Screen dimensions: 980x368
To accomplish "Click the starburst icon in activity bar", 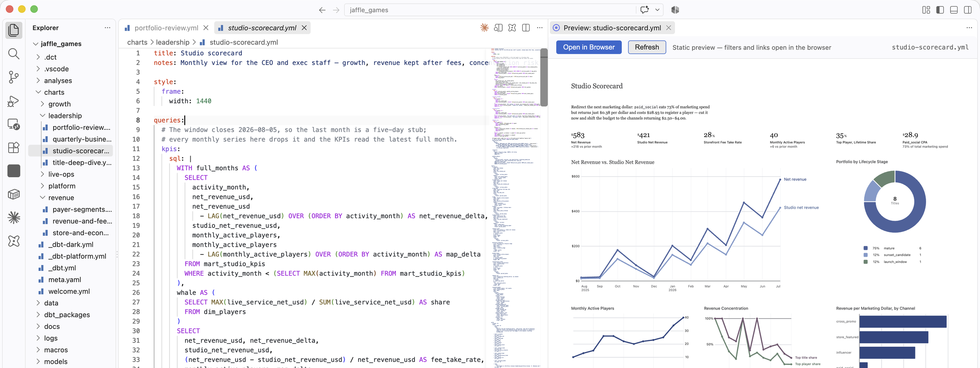I will (x=14, y=218).
